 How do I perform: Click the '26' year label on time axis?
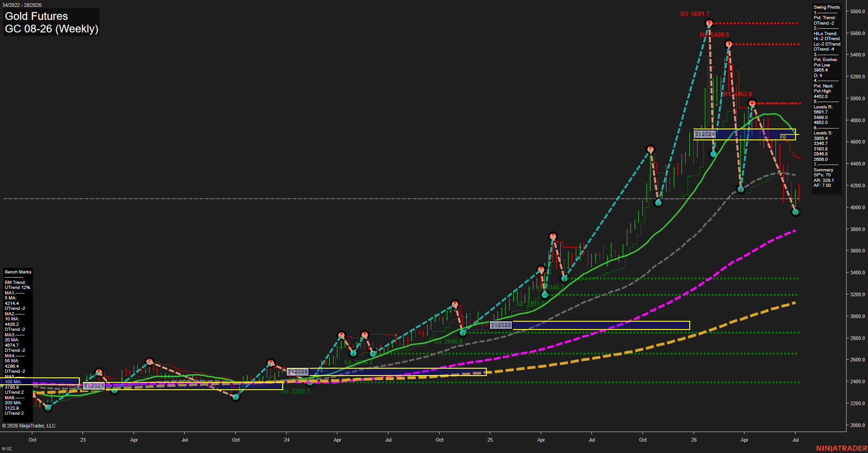coord(694,440)
